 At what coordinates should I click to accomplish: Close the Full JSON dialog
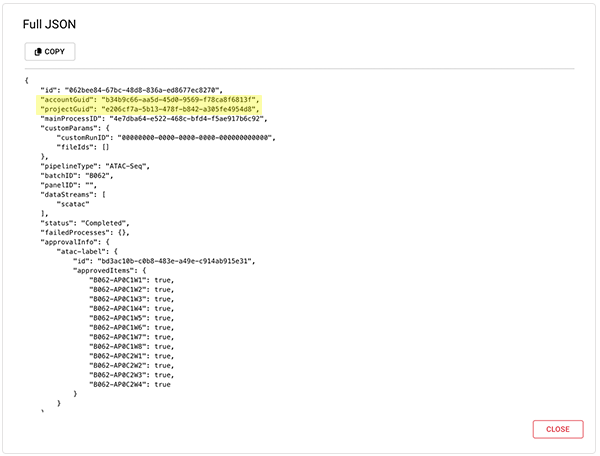pos(557,428)
